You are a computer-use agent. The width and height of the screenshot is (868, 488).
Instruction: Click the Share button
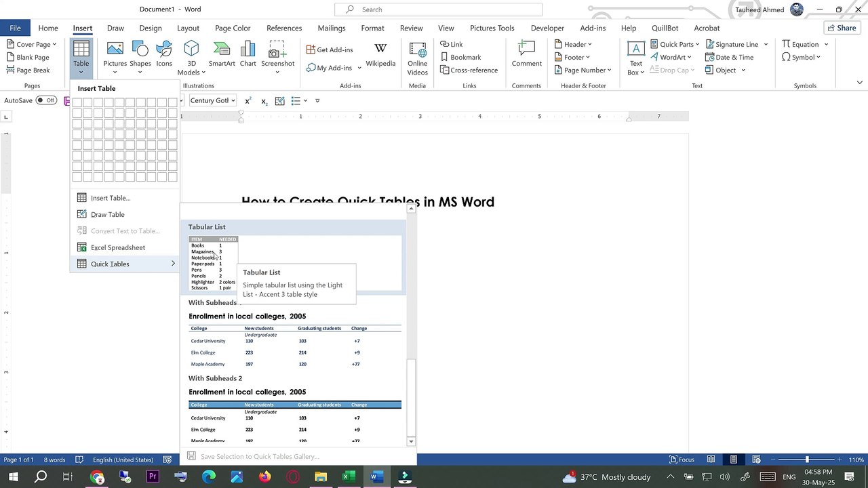(x=842, y=28)
